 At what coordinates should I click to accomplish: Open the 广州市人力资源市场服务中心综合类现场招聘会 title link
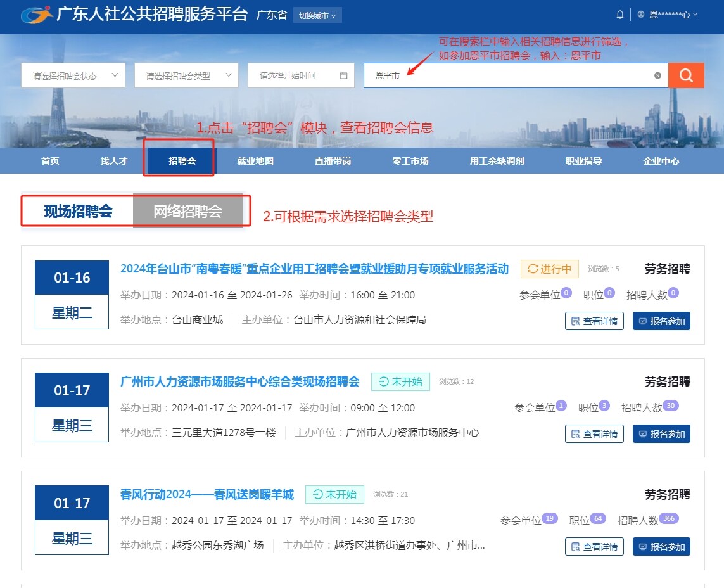click(239, 381)
